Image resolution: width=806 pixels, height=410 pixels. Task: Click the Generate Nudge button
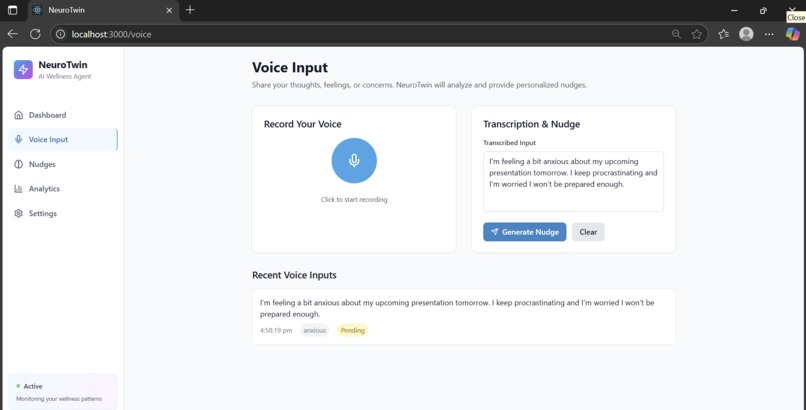coord(524,232)
